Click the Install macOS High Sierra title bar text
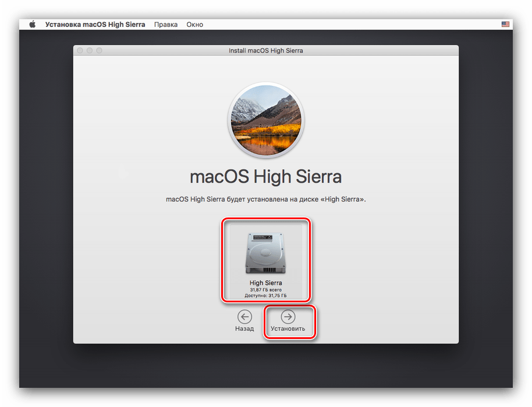This screenshot has height=407, width=532. click(265, 51)
